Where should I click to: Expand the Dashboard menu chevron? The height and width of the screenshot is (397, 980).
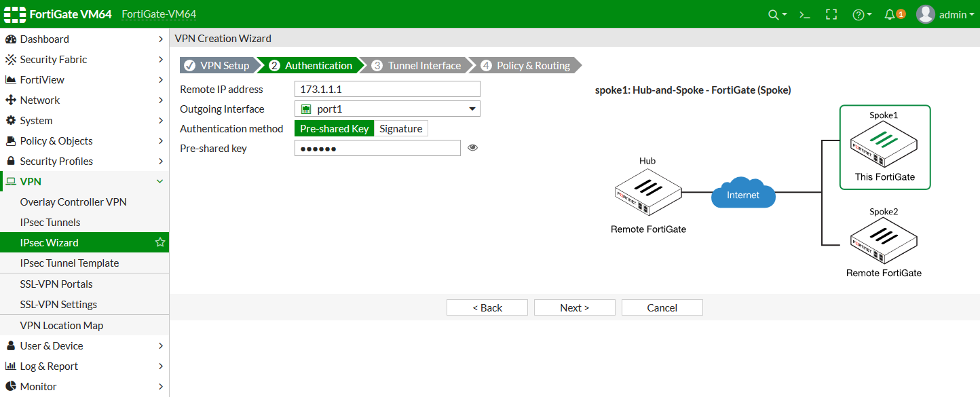point(160,39)
